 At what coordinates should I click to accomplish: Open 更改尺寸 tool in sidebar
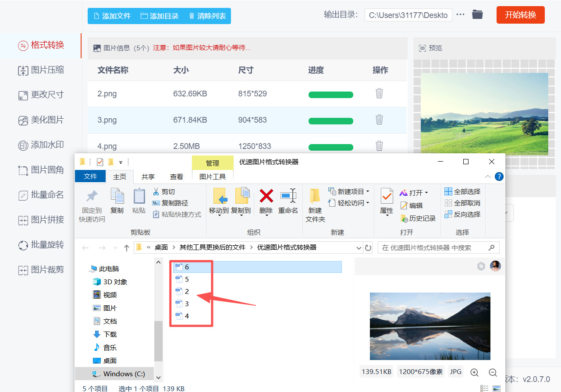click(41, 95)
